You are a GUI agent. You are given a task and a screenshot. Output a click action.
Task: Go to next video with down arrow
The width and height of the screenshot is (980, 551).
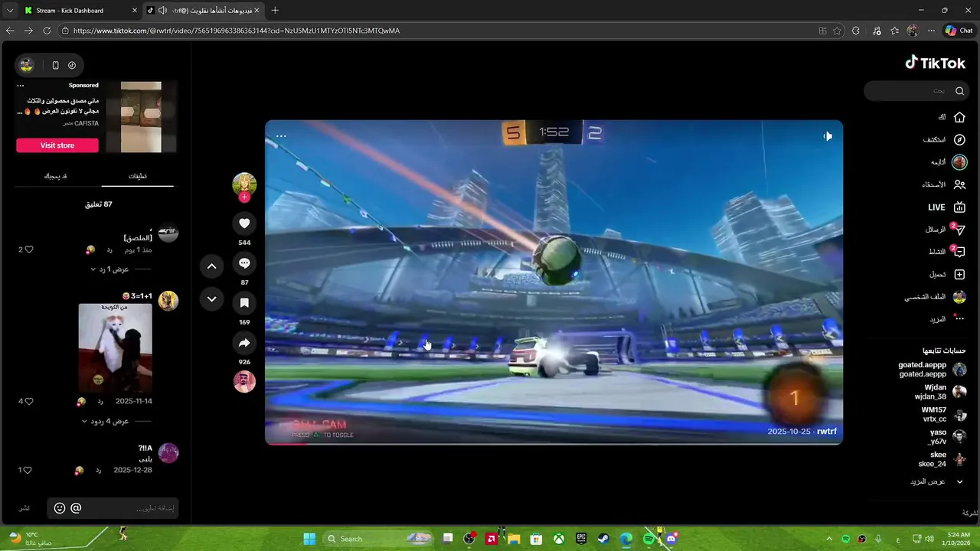tap(212, 299)
